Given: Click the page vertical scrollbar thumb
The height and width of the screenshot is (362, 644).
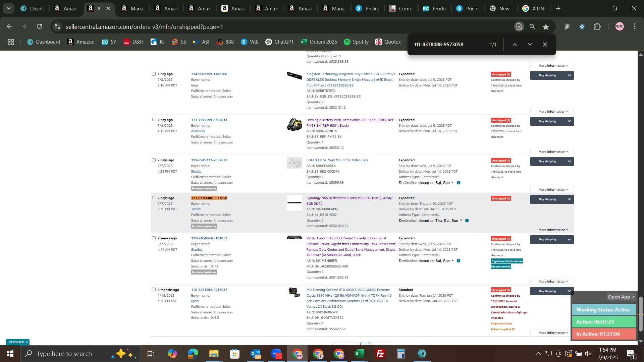Looking at the screenshot, I should click(x=641, y=314).
